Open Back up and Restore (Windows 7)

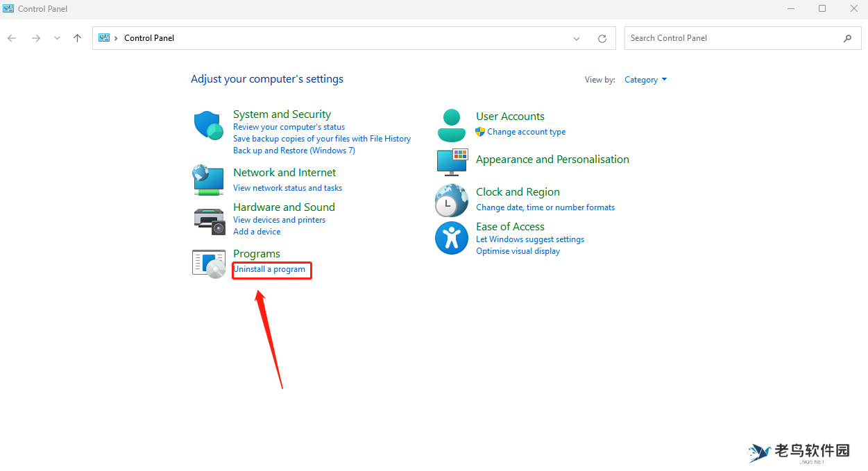[293, 151]
